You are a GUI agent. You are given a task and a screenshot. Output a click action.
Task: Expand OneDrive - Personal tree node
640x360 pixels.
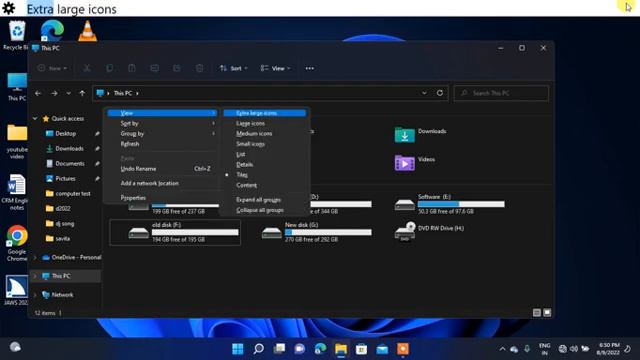35,258
